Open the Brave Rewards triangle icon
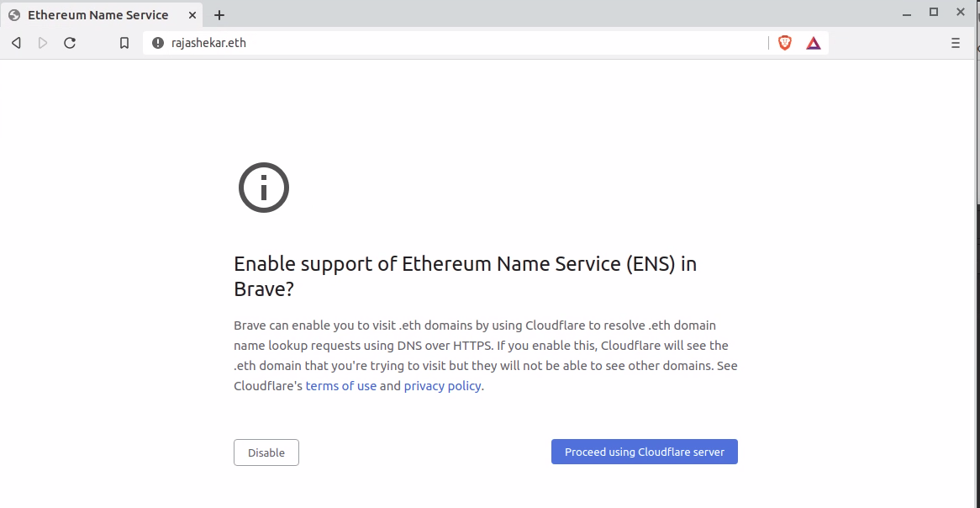 (x=813, y=43)
